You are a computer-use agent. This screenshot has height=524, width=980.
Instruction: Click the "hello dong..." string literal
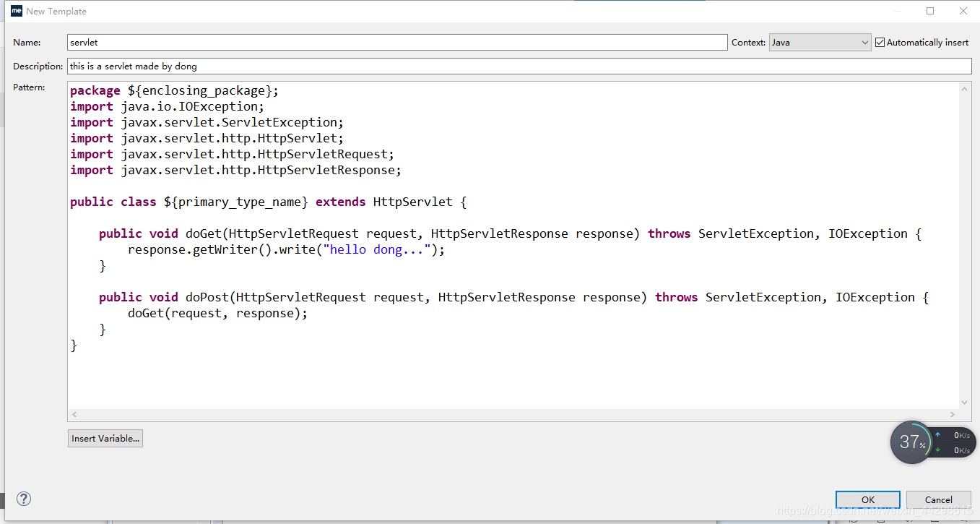point(377,250)
